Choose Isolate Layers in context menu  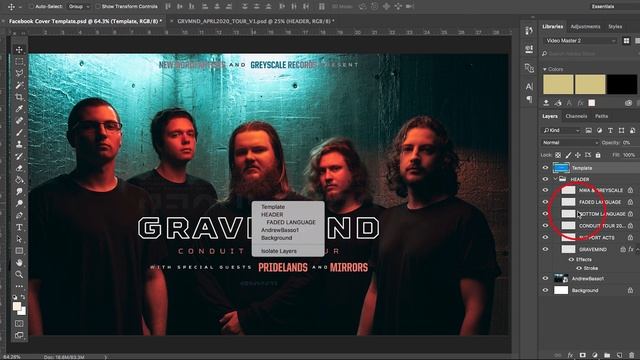click(x=279, y=251)
